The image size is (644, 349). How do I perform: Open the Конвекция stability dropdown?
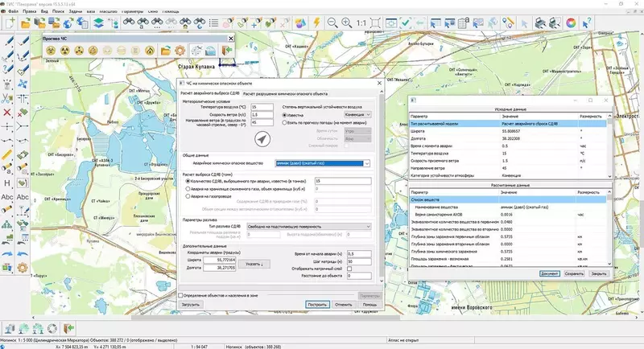point(357,114)
